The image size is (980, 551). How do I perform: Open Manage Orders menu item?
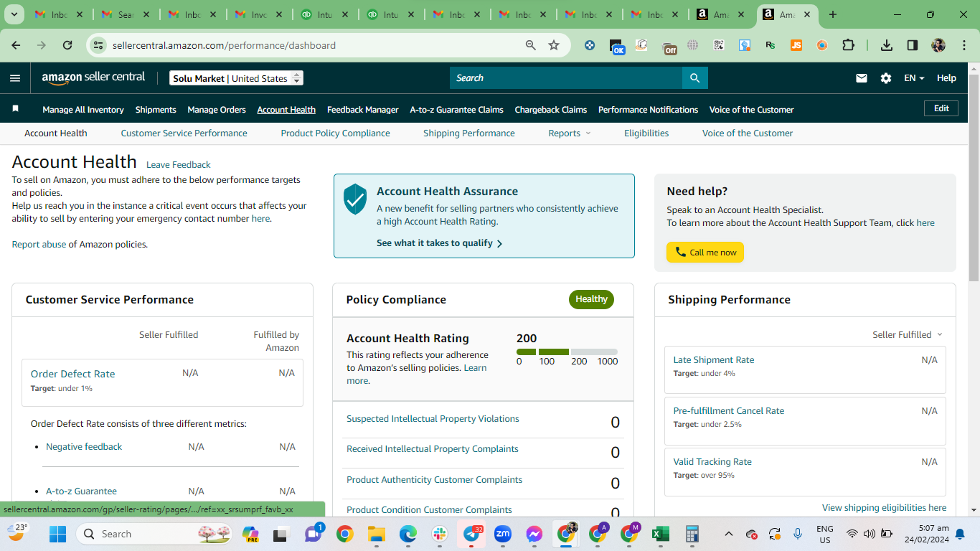tap(217, 110)
